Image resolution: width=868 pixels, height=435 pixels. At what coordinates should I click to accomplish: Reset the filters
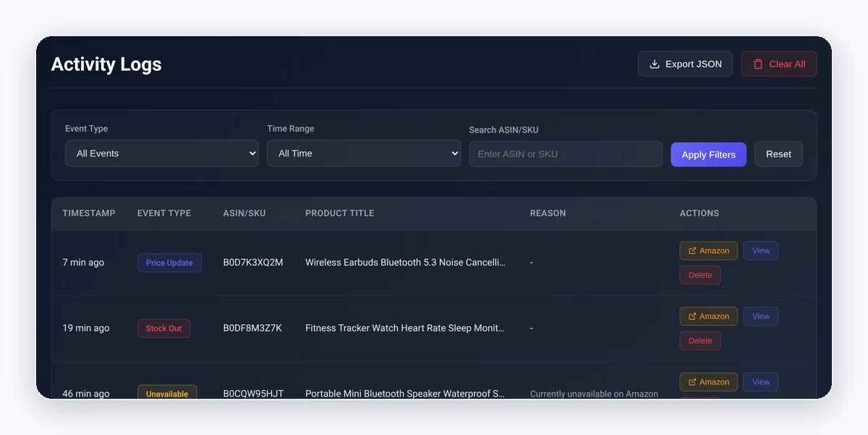[x=779, y=154]
